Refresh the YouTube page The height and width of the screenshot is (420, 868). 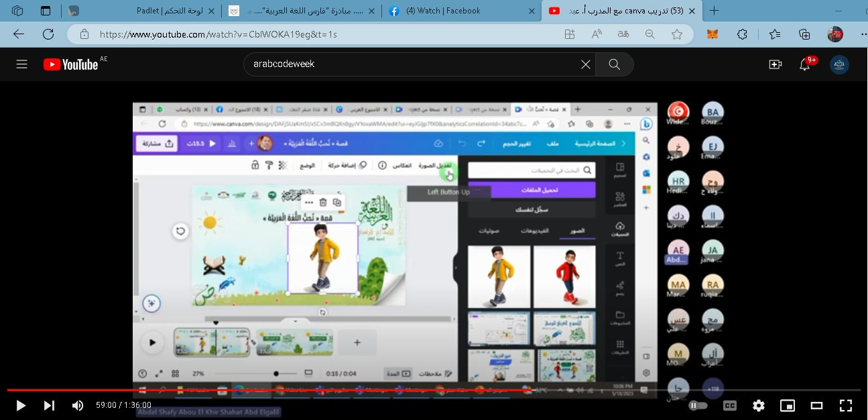point(48,34)
